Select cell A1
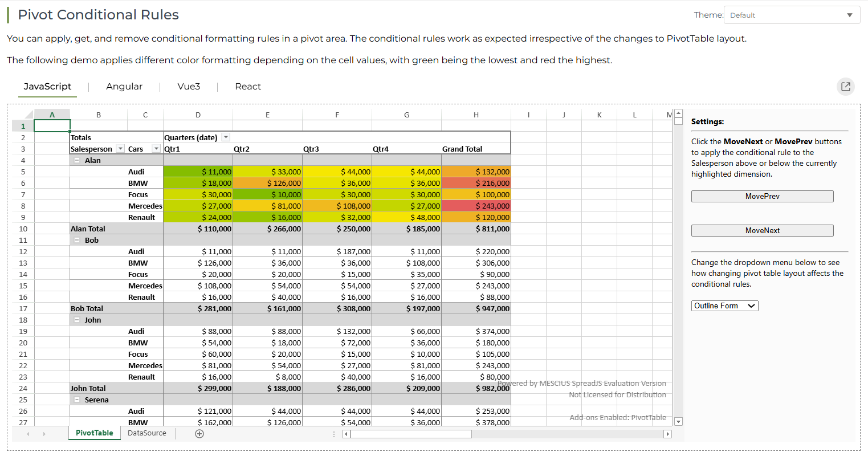The height and width of the screenshot is (452, 868). pyautogui.click(x=52, y=126)
